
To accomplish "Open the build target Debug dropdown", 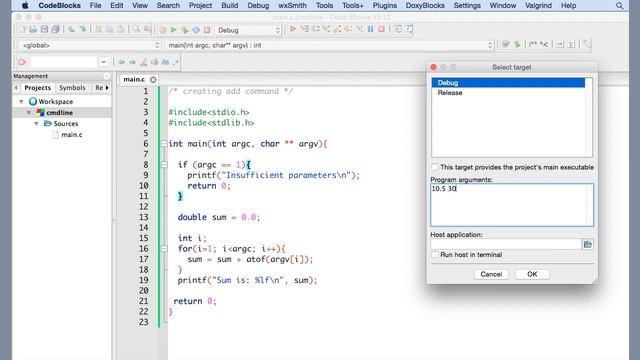I will 248,30.
